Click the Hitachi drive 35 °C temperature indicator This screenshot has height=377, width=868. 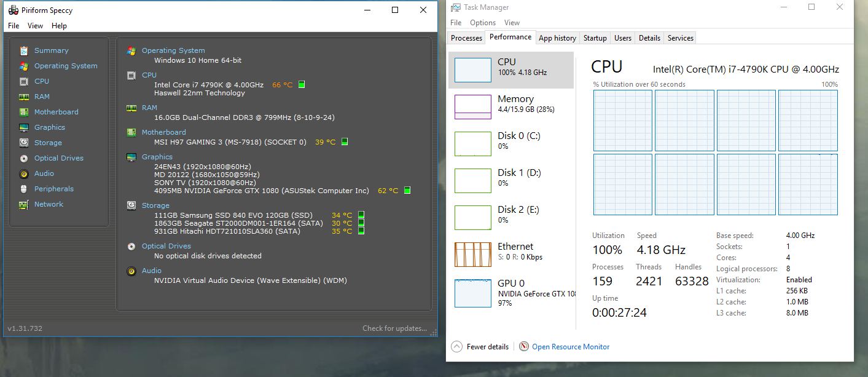(x=361, y=231)
